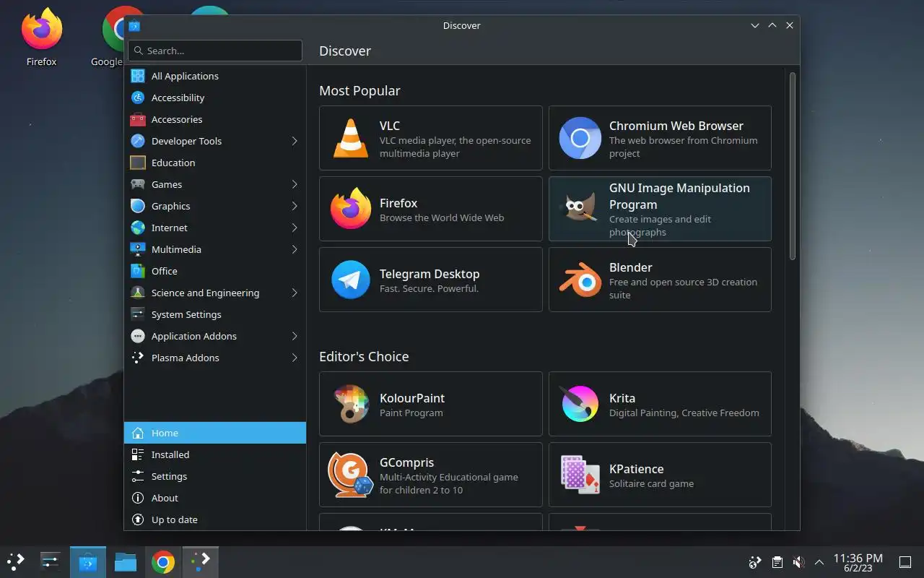
Task: Expand the Games subcategories arrow
Action: 295,184
